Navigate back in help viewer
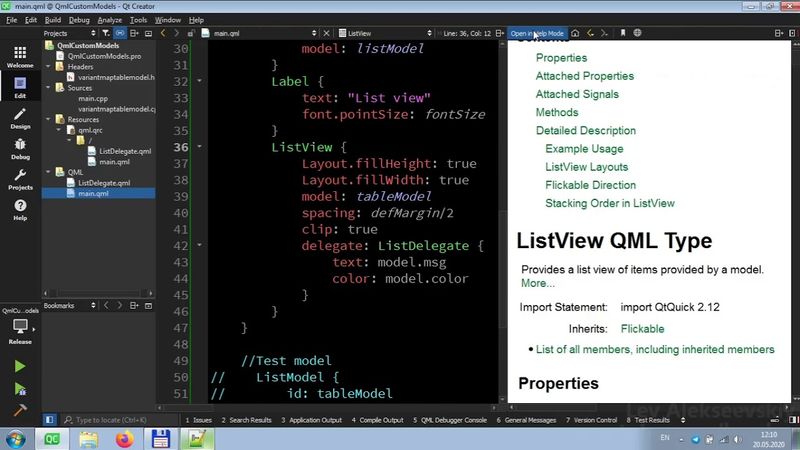 [x=590, y=33]
